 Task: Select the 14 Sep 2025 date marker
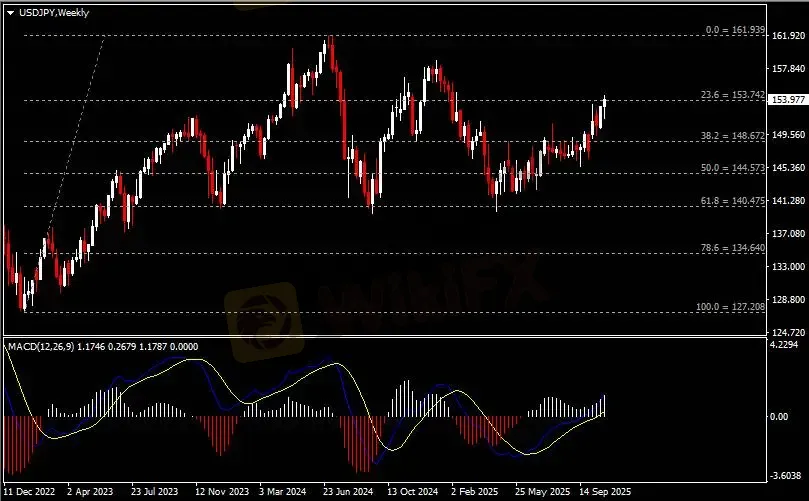pyautogui.click(x=604, y=492)
